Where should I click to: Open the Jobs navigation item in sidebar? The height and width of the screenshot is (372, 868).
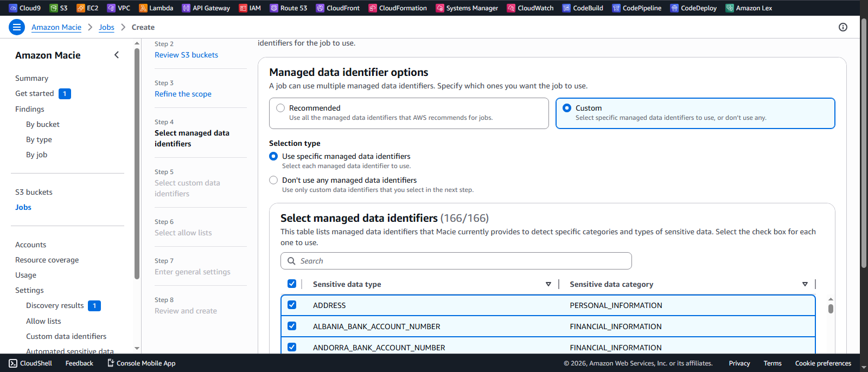pos(23,207)
